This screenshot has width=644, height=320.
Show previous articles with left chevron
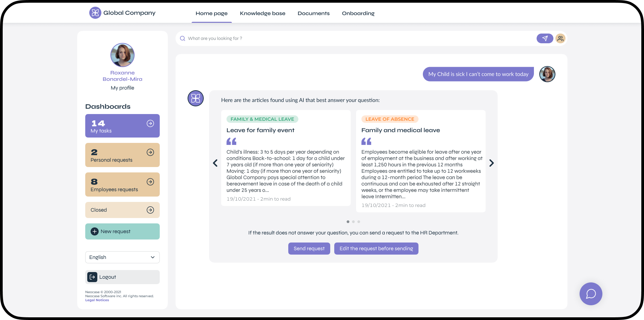point(215,163)
